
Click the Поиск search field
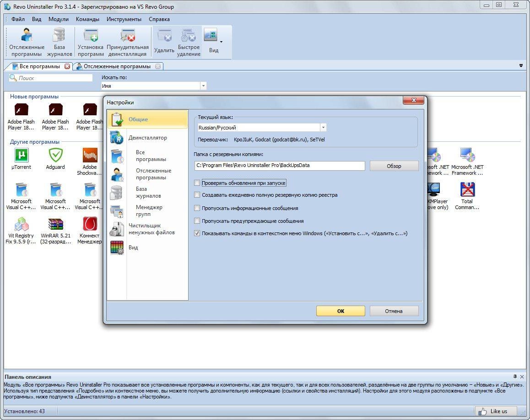point(51,78)
